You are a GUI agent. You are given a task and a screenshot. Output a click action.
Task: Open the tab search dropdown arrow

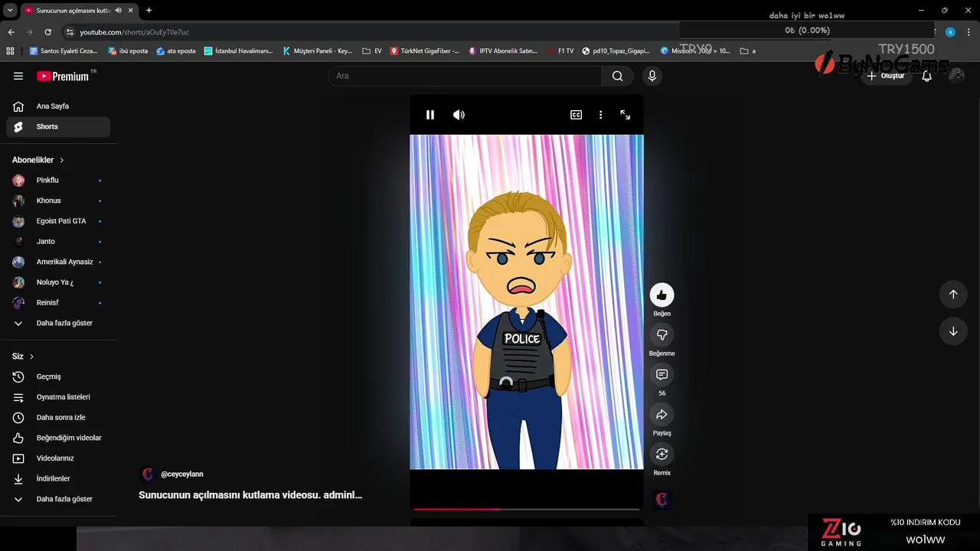pos(10,10)
